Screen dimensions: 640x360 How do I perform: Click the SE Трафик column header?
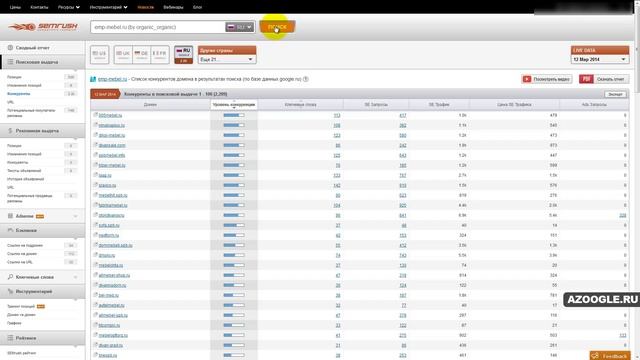click(x=439, y=104)
